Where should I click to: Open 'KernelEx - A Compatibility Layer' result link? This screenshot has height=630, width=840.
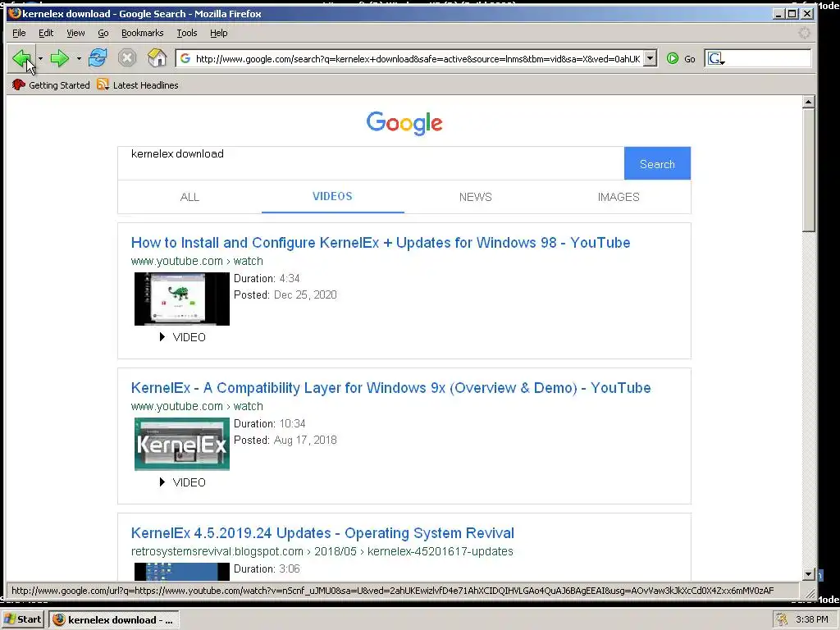390,388
